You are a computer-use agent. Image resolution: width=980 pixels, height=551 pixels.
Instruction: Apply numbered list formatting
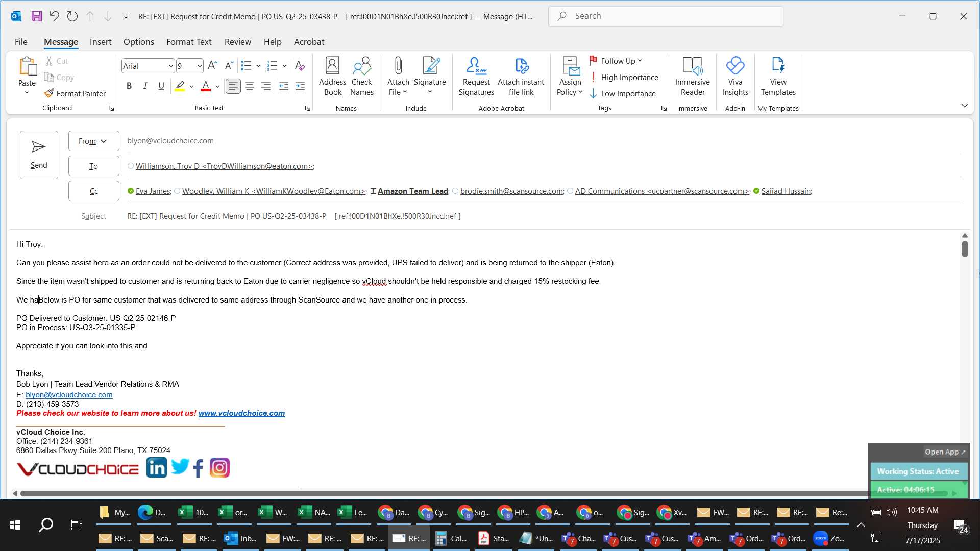272,65
